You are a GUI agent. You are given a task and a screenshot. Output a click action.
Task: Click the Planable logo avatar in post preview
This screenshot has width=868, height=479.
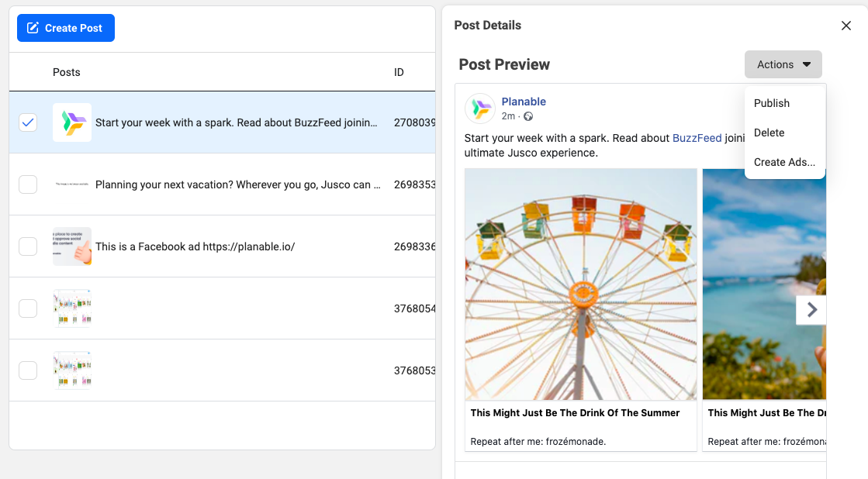click(x=479, y=109)
